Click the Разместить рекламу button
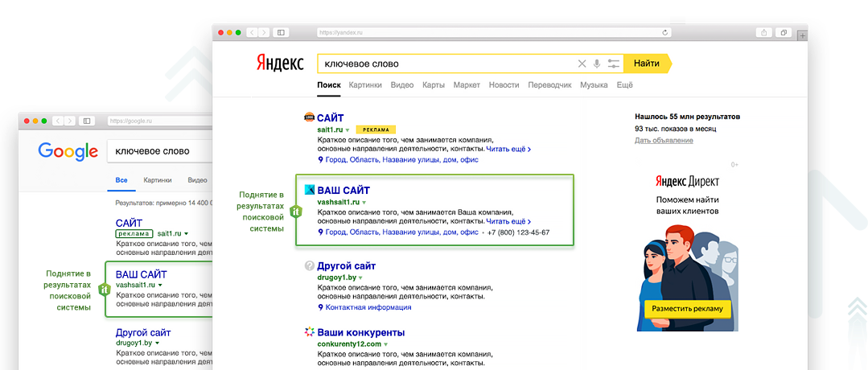 click(687, 308)
